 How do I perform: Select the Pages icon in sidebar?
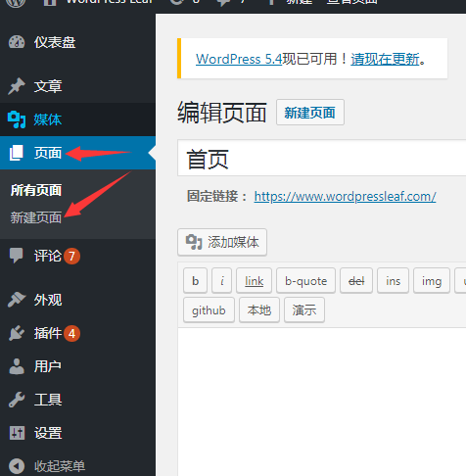[17, 153]
